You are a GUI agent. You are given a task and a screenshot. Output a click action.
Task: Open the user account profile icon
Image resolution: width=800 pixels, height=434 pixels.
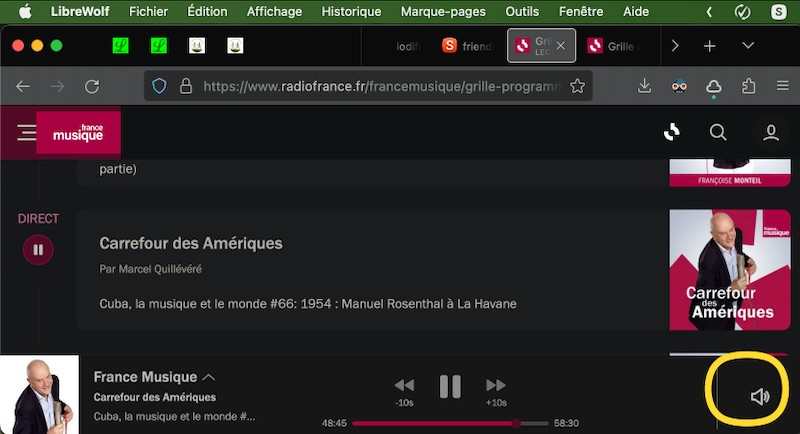pyautogui.click(x=771, y=132)
